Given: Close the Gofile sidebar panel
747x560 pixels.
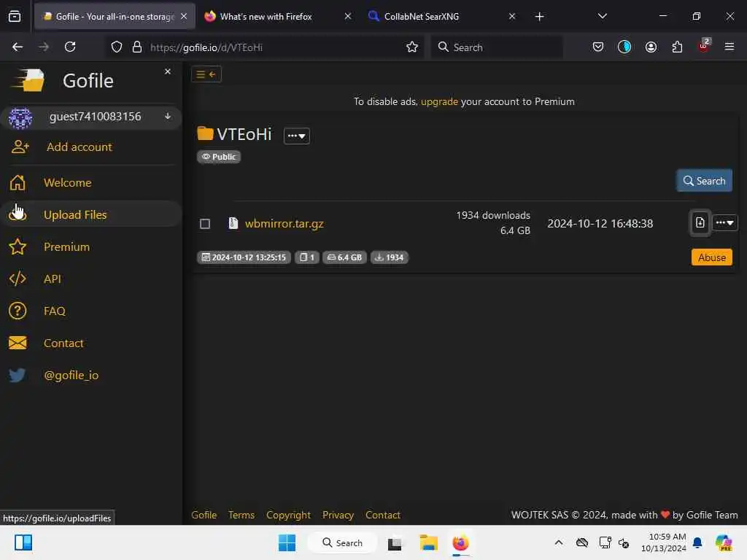Looking at the screenshot, I should tap(168, 71).
